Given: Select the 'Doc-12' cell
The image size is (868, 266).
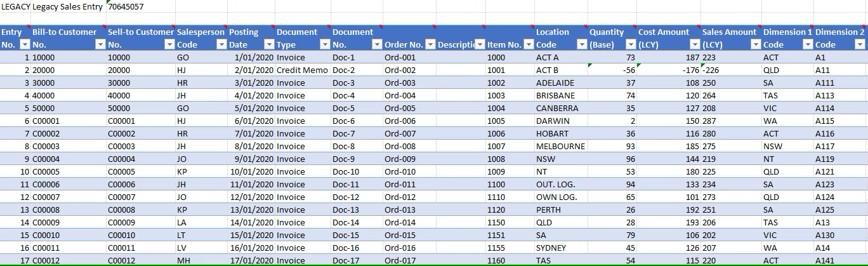Looking at the screenshot, I should (x=357, y=197).
